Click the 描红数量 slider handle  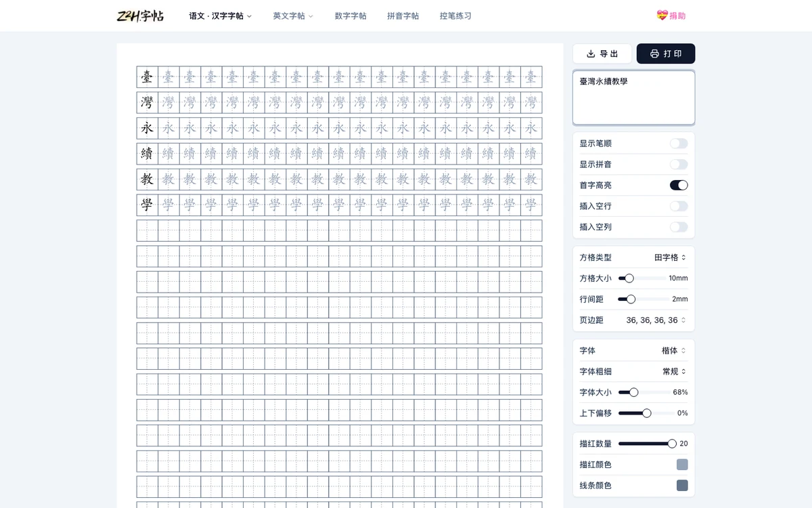672,444
